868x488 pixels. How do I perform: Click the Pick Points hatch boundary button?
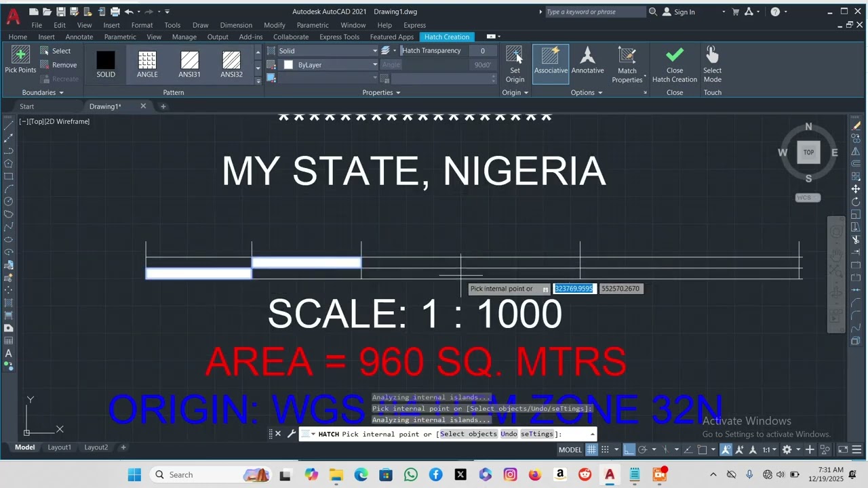[20, 60]
